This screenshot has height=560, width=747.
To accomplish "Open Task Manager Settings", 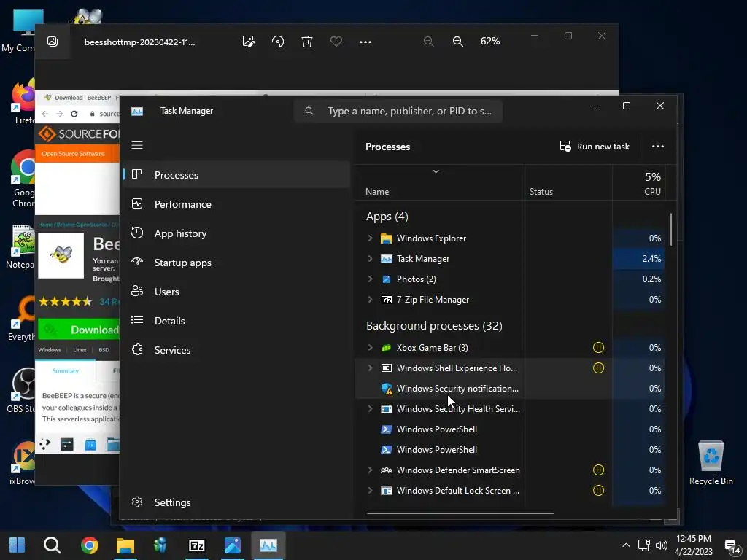I will coord(237,502).
